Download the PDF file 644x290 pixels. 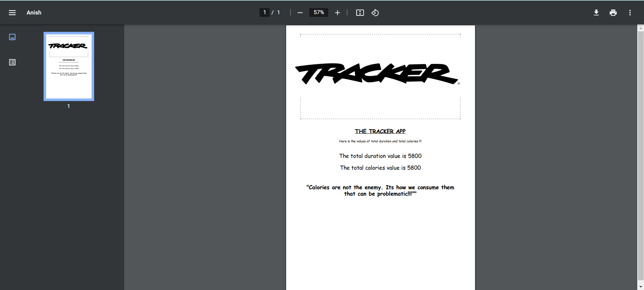tap(596, 12)
